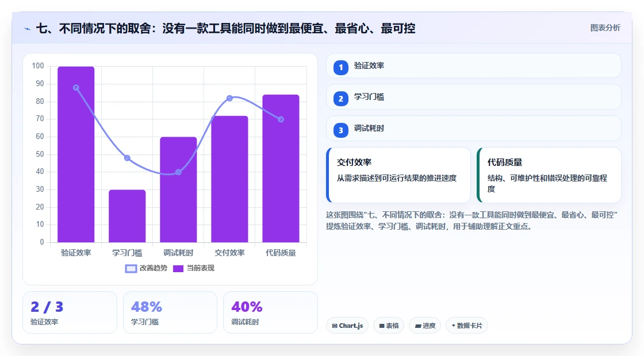This screenshot has width=644, height=356.
Task: Click the slide title starting with 七、不同情况下的取舍
Action: [225, 29]
